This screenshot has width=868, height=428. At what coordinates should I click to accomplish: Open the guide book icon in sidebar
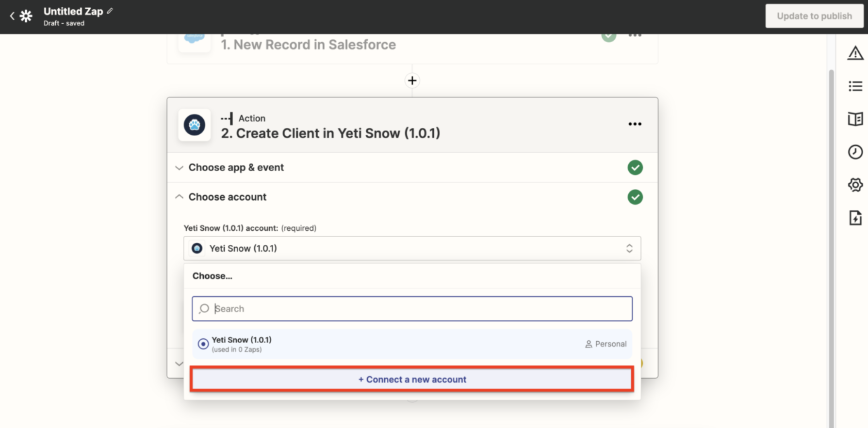(855, 119)
